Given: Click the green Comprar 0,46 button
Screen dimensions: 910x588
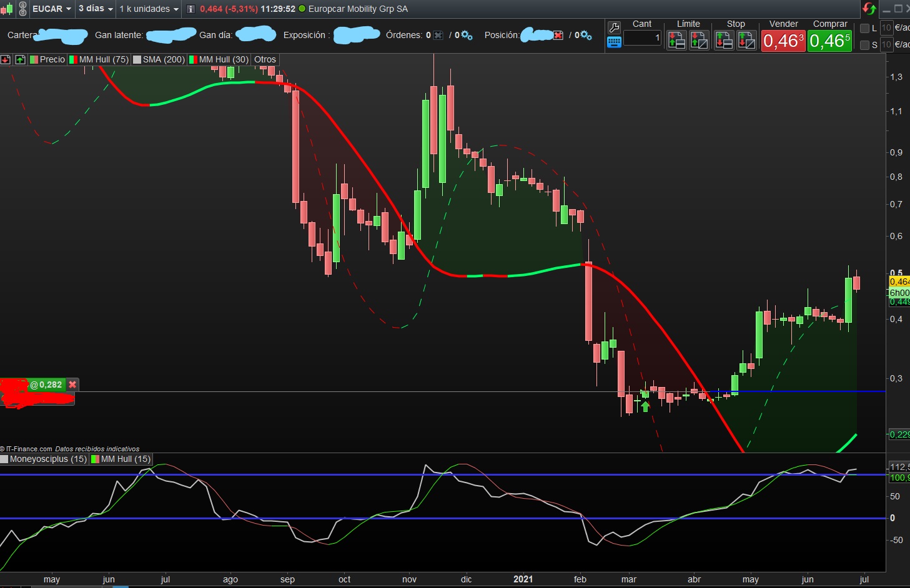Looking at the screenshot, I should pos(830,41).
